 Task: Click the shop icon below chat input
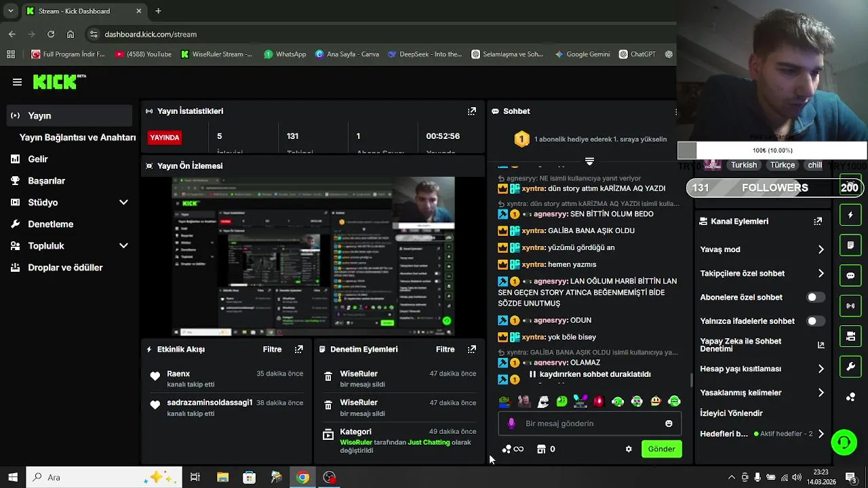pos(541,449)
